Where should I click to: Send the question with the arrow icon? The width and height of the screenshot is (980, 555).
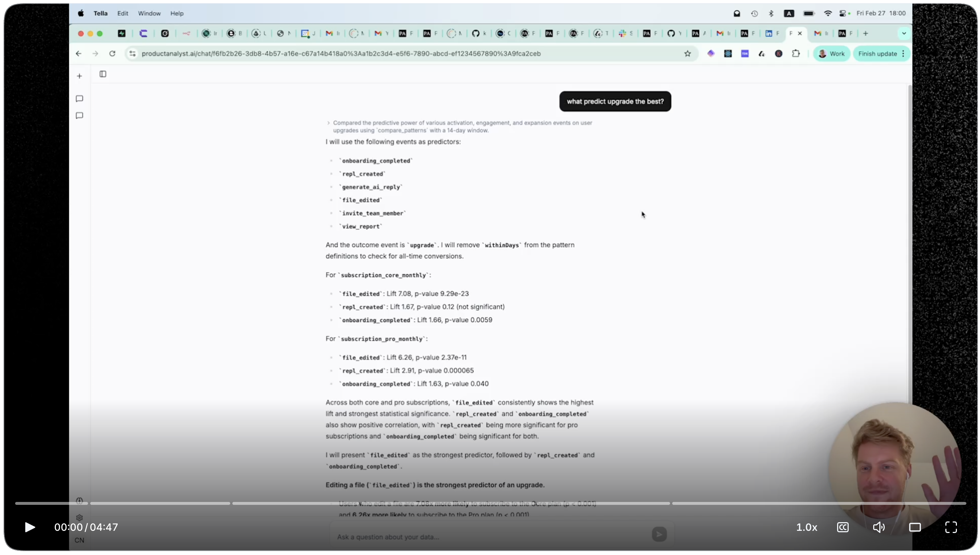[660, 534]
